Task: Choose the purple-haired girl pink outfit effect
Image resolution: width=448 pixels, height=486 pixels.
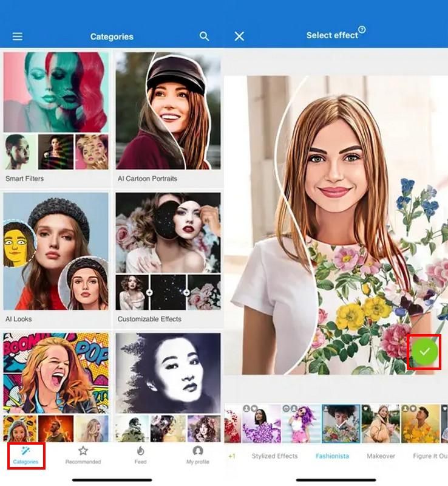Action: [x=301, y=423]
